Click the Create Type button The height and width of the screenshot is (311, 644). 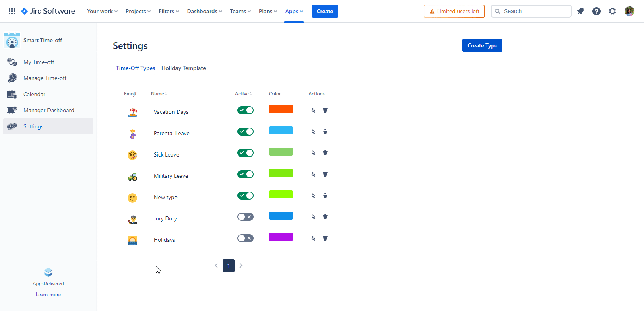[482, 45]
